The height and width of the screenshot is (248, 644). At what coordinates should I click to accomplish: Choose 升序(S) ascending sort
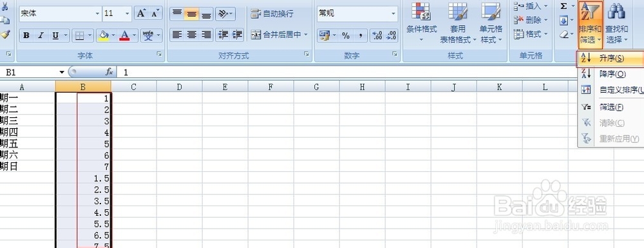[611, 59]
